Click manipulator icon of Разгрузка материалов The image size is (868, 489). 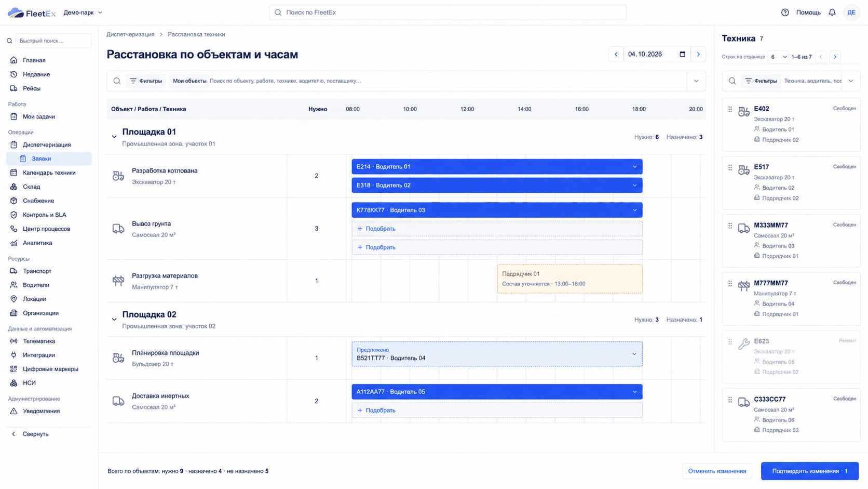118,281
